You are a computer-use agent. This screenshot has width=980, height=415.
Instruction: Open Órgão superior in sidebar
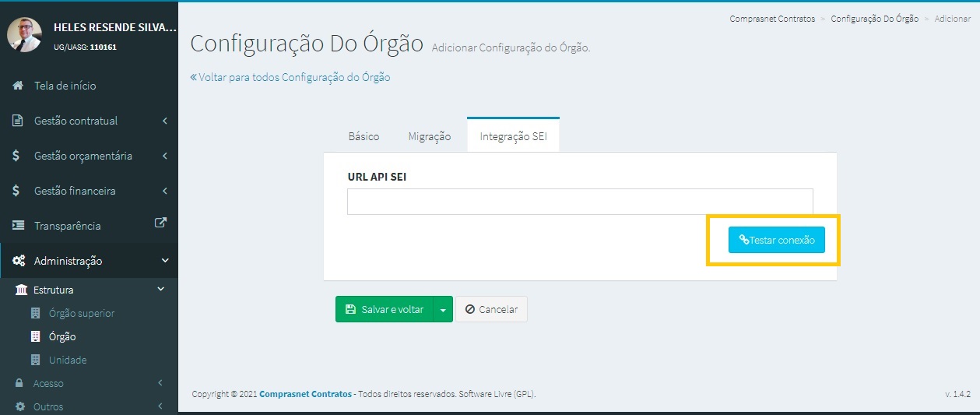coord(82,313)
